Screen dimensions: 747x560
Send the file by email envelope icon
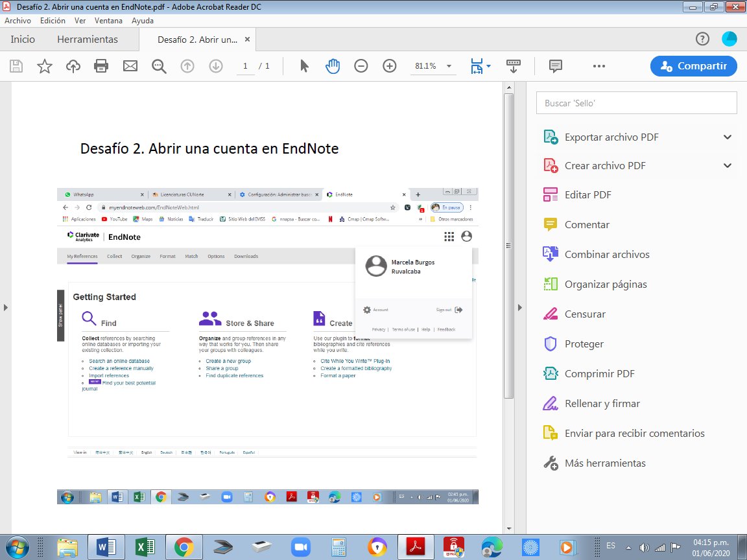coord(130,65)
